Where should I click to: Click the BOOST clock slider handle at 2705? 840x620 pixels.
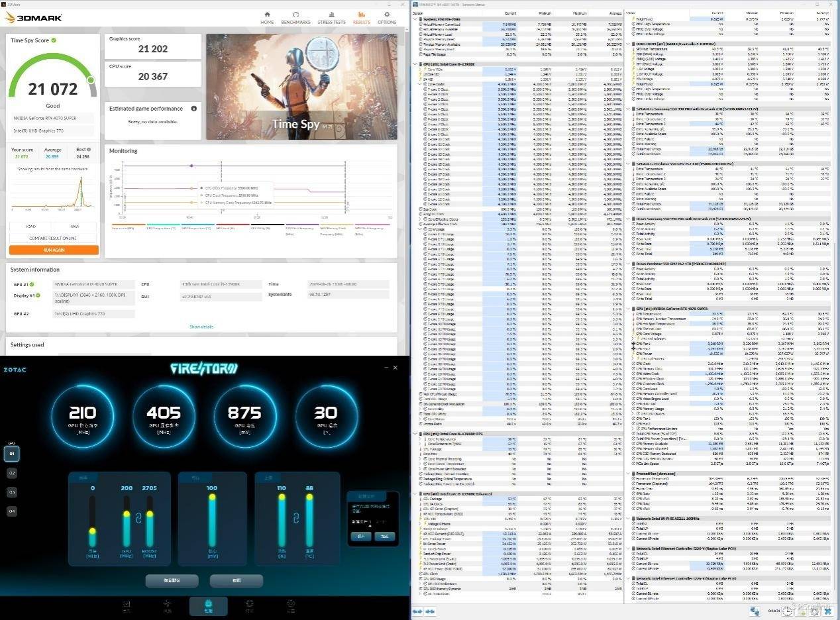pyautogui.click(x=150, y=514)
